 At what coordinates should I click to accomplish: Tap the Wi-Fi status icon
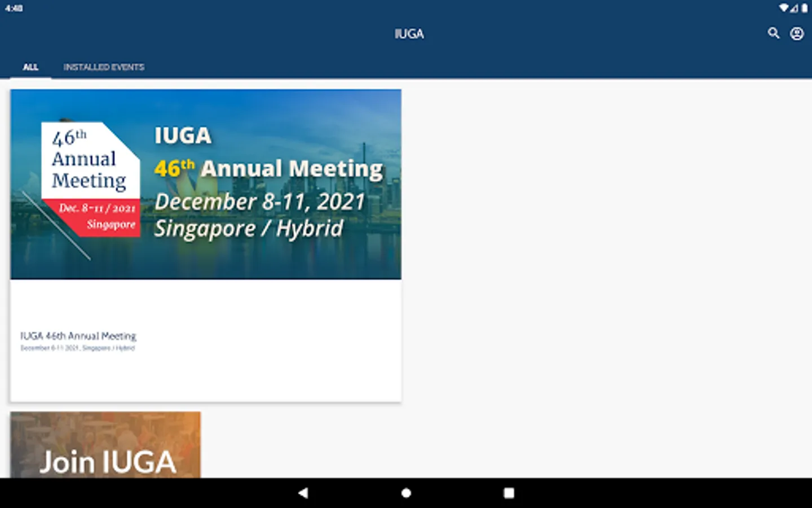[x=783, y=8]
